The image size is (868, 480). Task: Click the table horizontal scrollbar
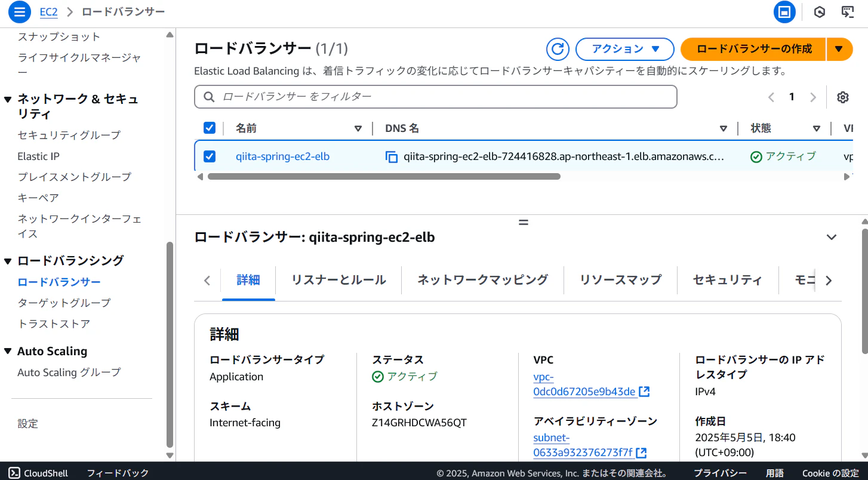click(x=384, y=177)
